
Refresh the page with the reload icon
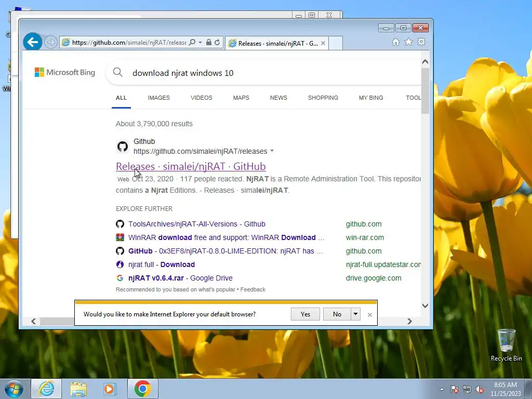pyautogui.click(x=217, y=43)
